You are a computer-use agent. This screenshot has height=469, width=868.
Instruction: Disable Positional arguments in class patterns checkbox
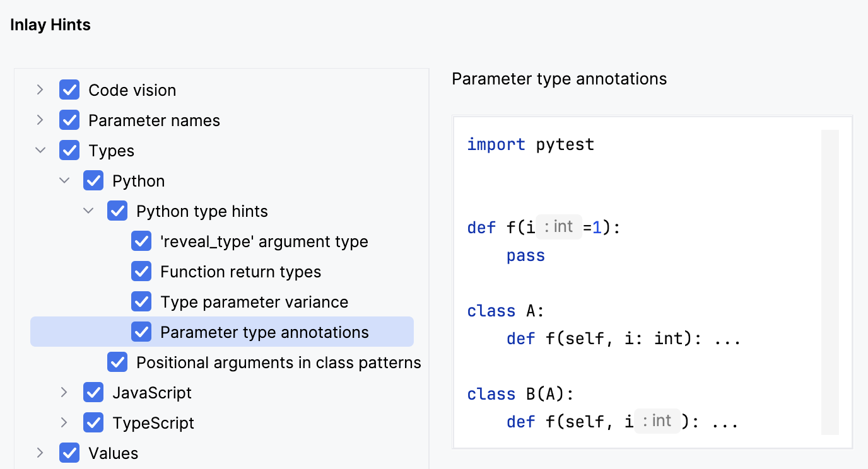pyautogui.click(x=117, y=362)
